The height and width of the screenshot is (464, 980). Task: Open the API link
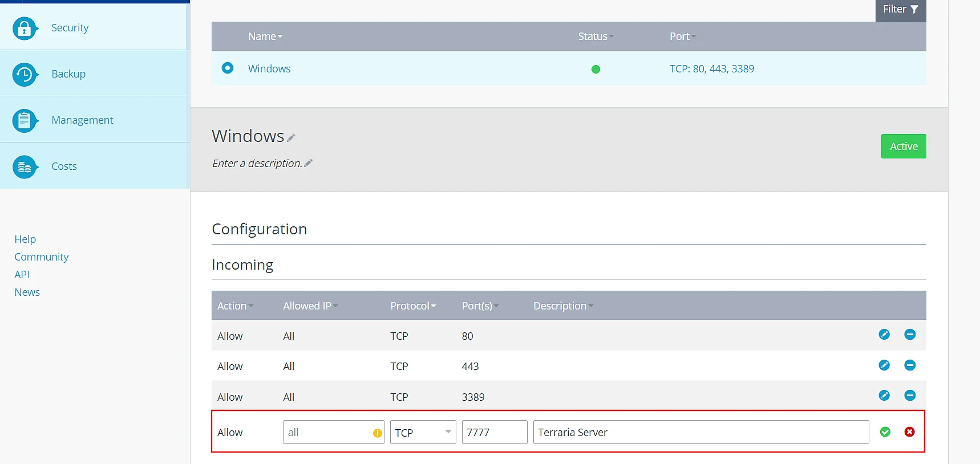pos(22,274)
